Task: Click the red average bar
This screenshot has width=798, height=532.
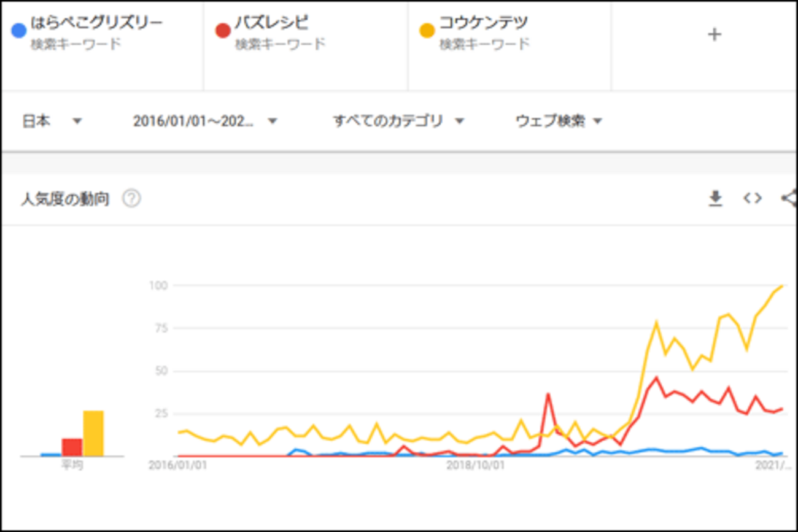Action: coord(72,447)
